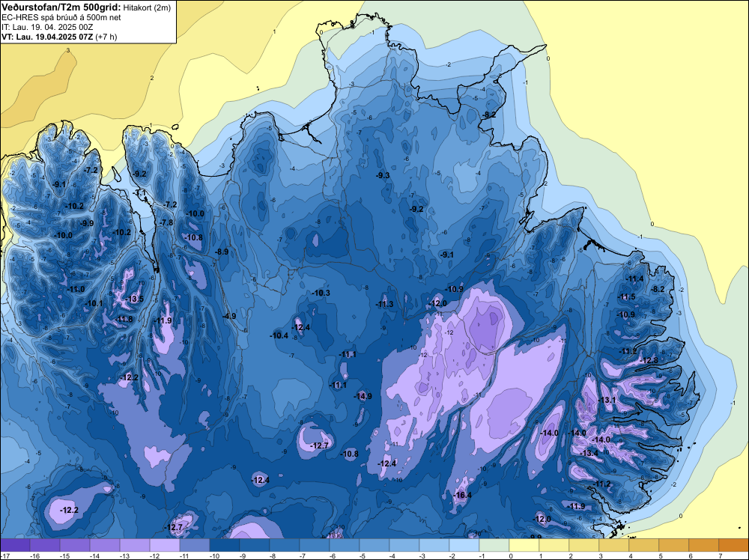The height and width of the screenshot is (560, 749).
Task: Click the -9.9 temperature label
Action: coord(87,223)
